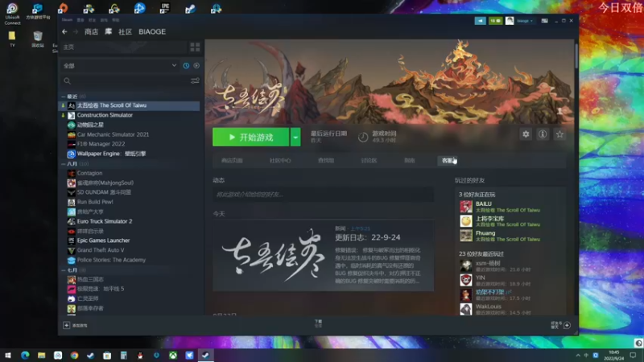Toggle the grid collections view icon
This screenshot has width=644, height=362.
(195, 47)
